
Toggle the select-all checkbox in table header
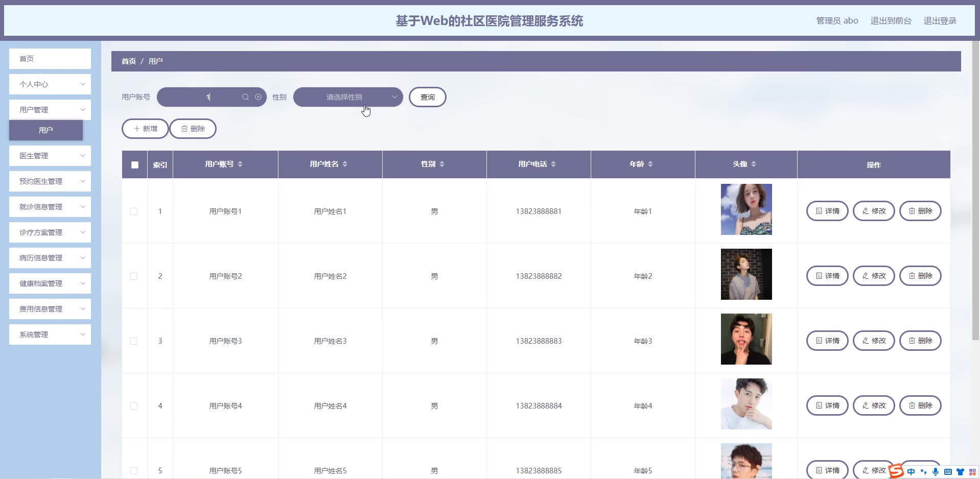point(135,165)
